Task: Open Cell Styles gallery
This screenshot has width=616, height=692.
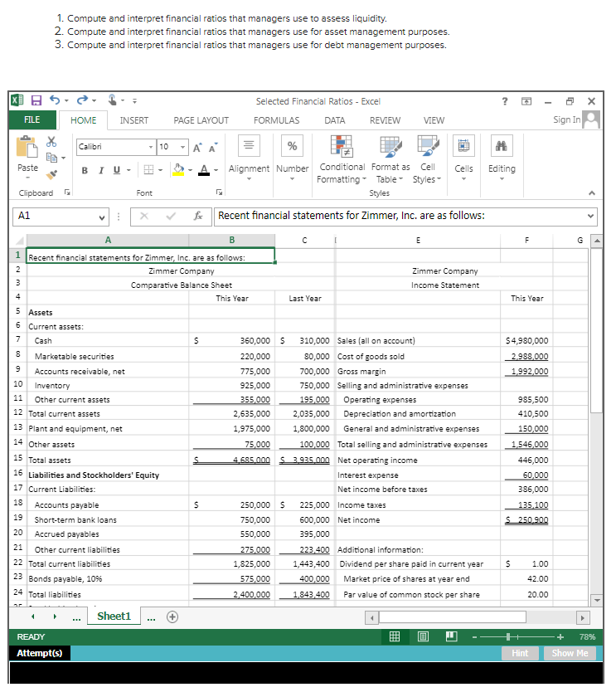Action: point(427,160)
